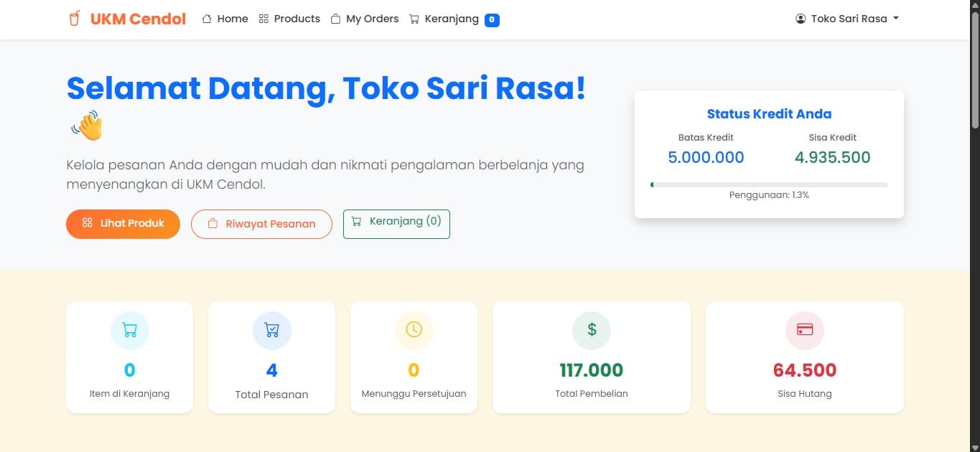This screenshot has height=452, width=980.
Task: Open My Orders via the bag icon
Action: [335, 19]
